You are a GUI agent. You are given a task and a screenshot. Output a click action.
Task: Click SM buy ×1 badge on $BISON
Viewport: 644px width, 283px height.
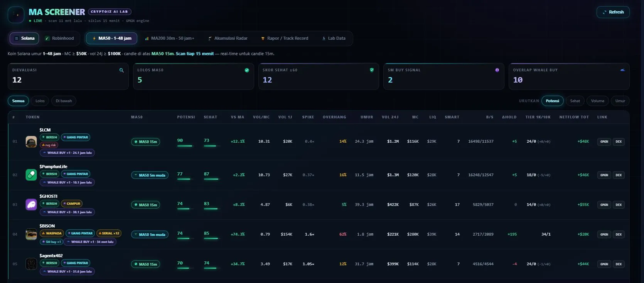point(51,242)
